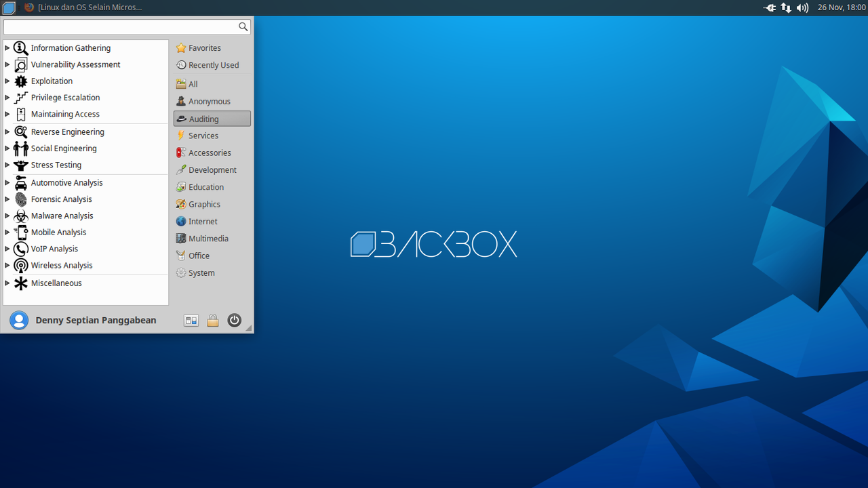Viewport: 868px width, 488px height.
Task: Click the Maintaining Access icon
Action: [21, 114]
